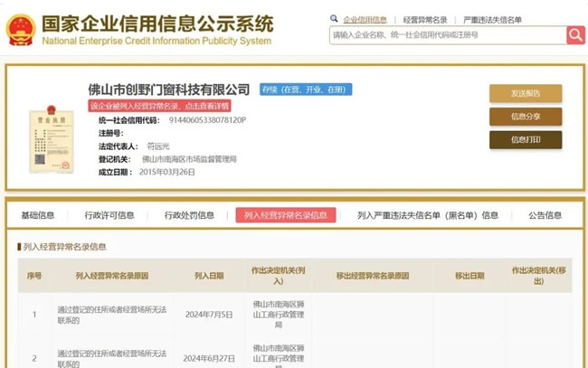The height and width of the screenshot is (368, 588).
Task: Click row 2 listing reason text
Action: (x=112, y=359)
